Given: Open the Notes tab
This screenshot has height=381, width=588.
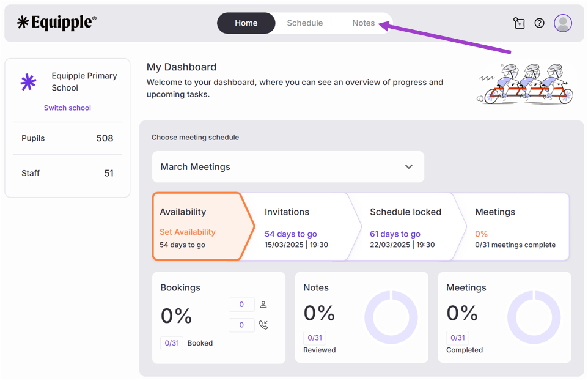Looking at the screenshot, I should [363, 23].
